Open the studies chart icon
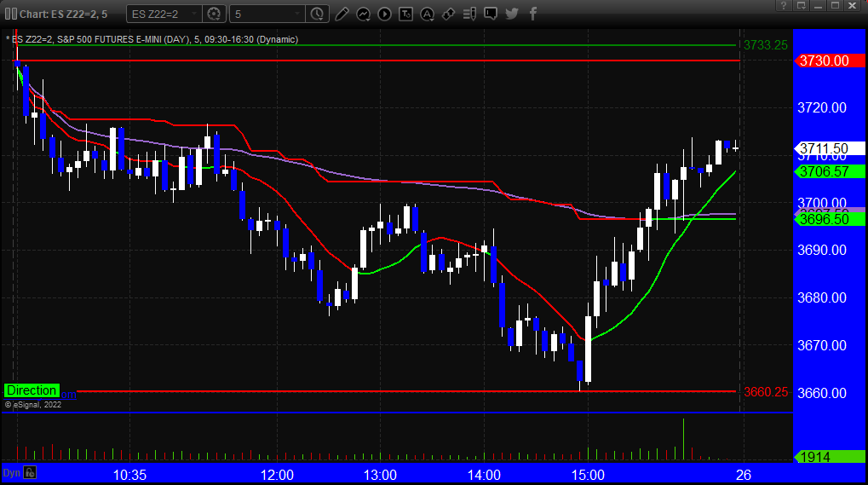Screen dimensions: 868x485 pos(363,14)
